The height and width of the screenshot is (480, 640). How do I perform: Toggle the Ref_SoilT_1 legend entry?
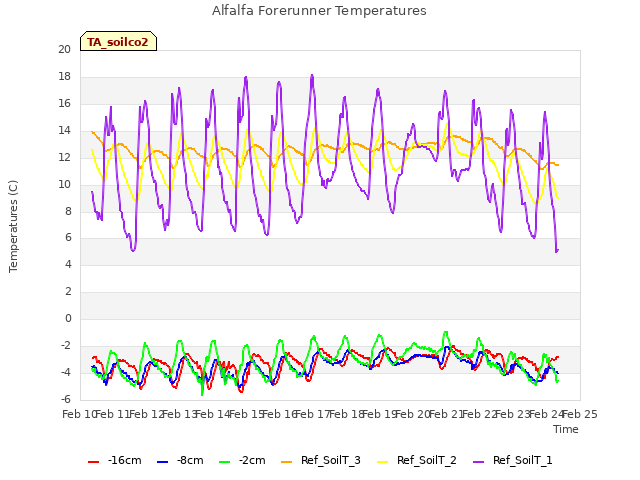point(513,460)
